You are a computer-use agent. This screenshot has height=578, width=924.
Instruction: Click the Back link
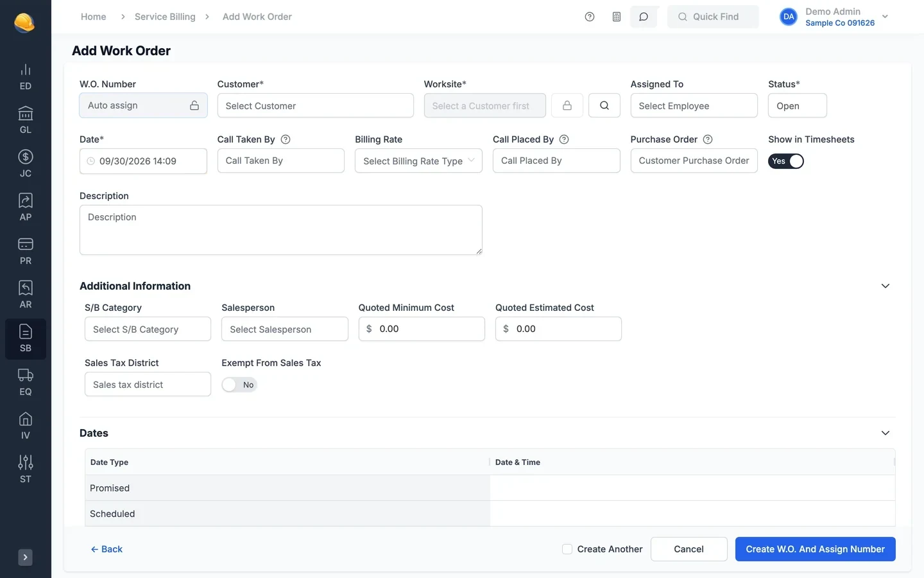pos(107,549)
